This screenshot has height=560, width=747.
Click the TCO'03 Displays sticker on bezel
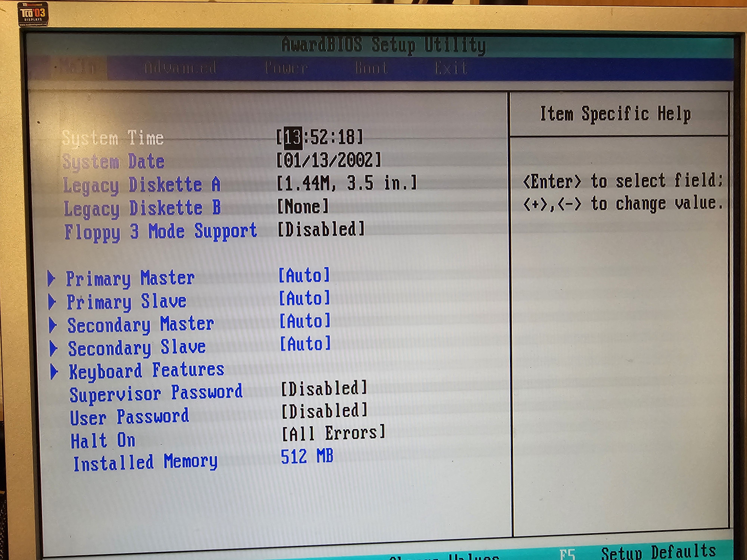coord(33,14)
